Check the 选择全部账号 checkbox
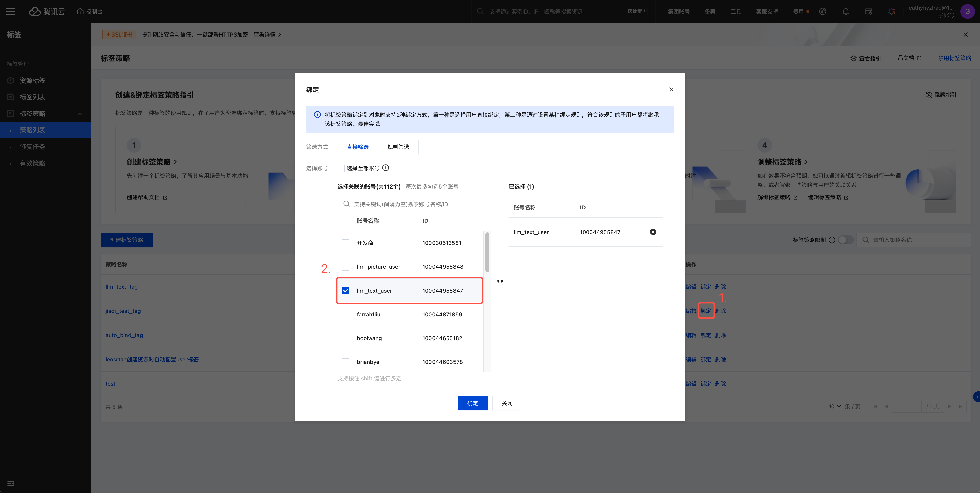Screen dimensions: 980x493 tap(341, 168)
